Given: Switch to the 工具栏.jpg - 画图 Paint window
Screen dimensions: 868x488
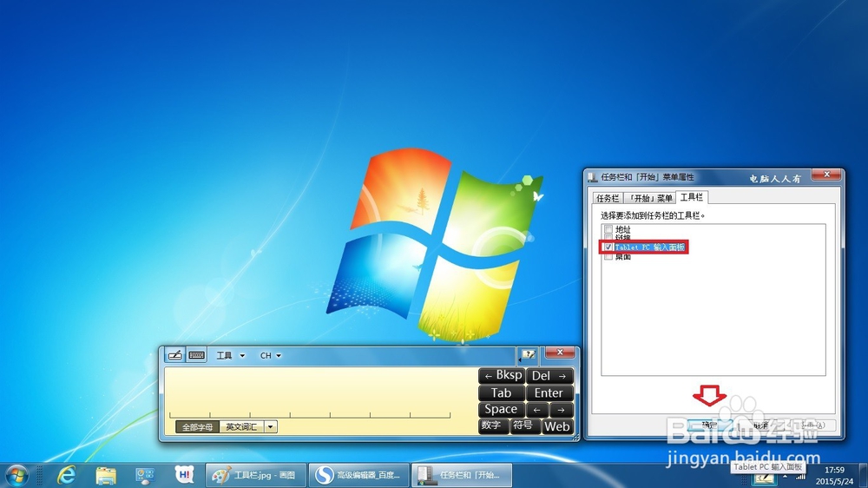Looking at the screenshot, I should pos(256,475).
